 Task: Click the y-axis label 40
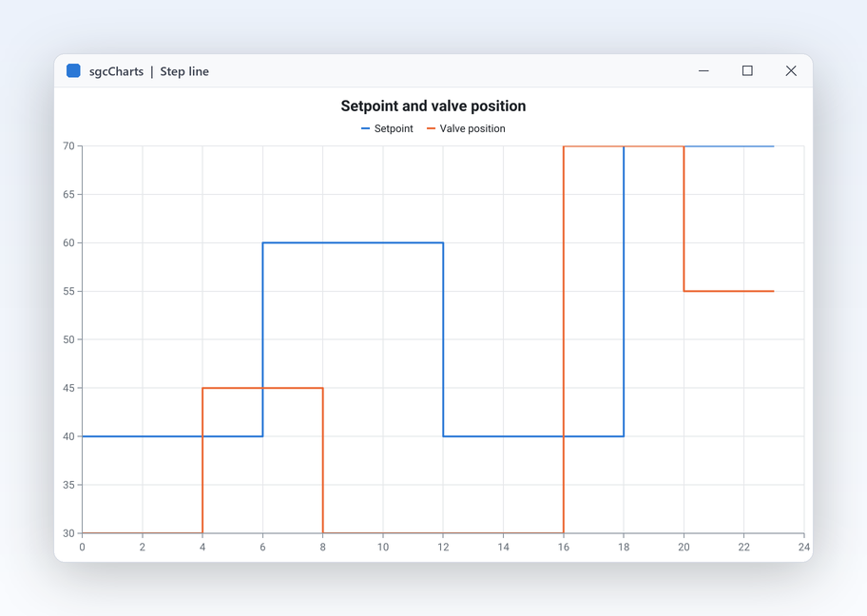[68, 436]
